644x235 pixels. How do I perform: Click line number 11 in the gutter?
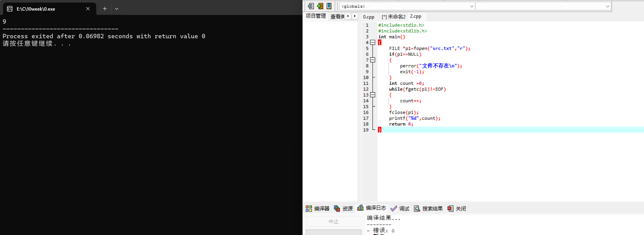[366, 83]
